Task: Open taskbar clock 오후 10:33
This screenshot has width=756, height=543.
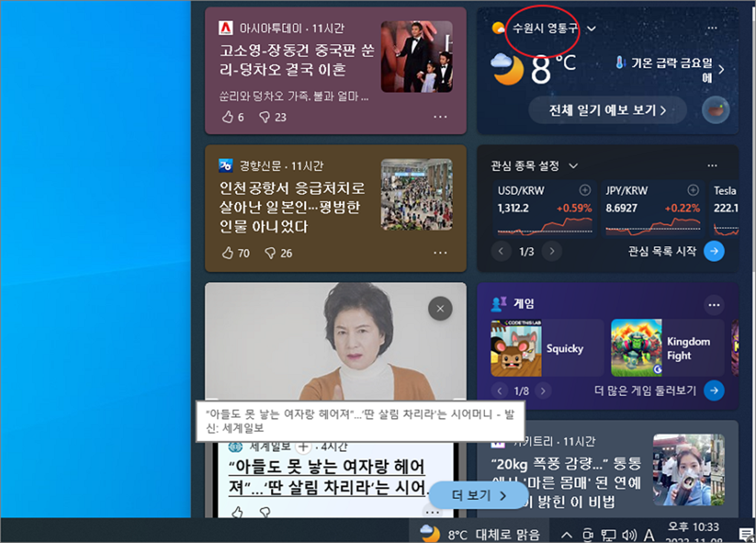Action: [x=693, y=532]
